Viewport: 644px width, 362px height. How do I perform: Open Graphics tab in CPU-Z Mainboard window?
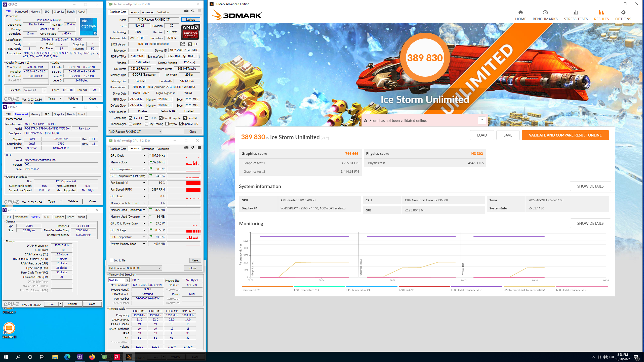59,114
